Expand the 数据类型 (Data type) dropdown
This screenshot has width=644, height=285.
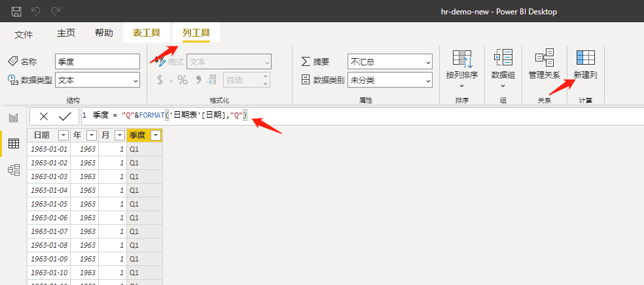point(97,80)
